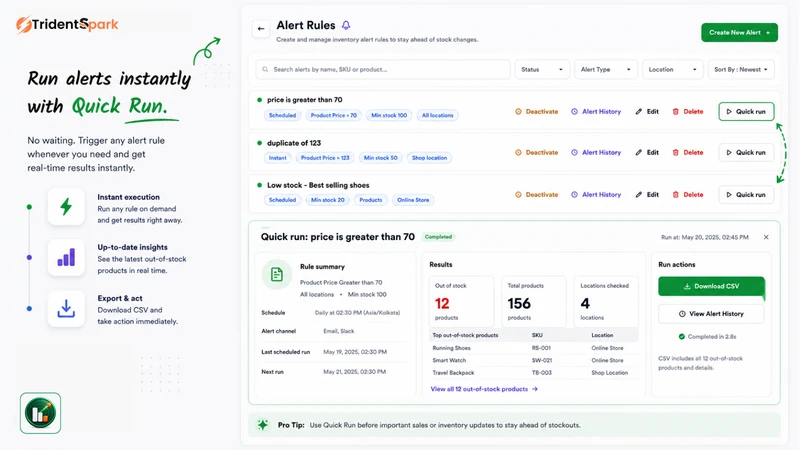Click the green chart app icon at bottom left
Screen dimensions: 800x450
click(40, 413)
